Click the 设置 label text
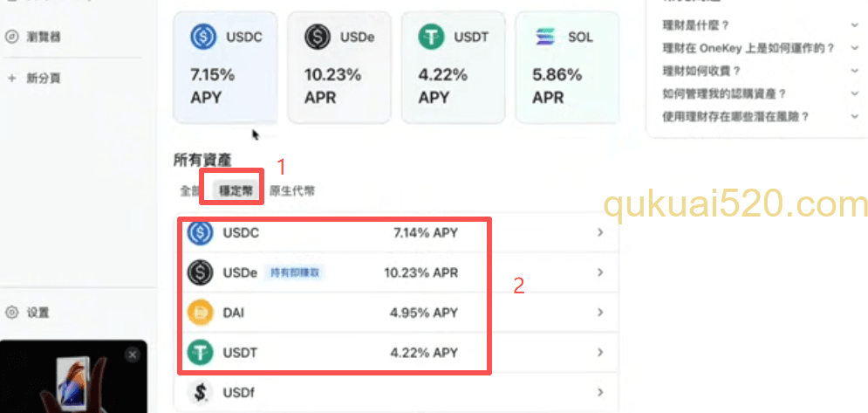Viewport: 868px width, 413px height. (x=38, y=313)
